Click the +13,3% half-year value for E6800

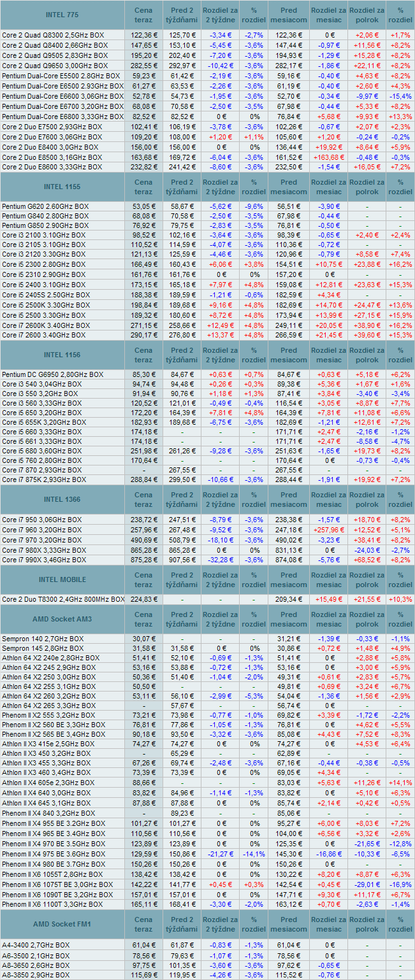[x=400, y=117]
